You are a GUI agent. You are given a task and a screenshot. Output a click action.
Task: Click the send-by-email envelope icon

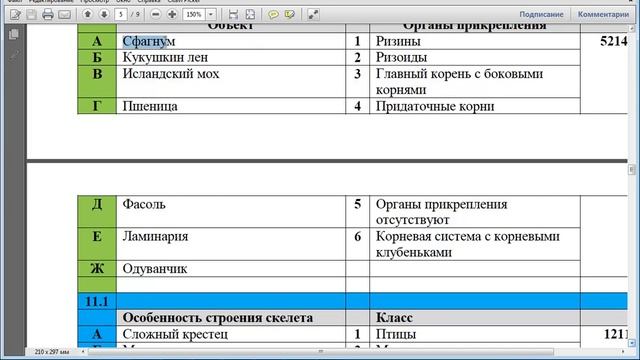64,15
